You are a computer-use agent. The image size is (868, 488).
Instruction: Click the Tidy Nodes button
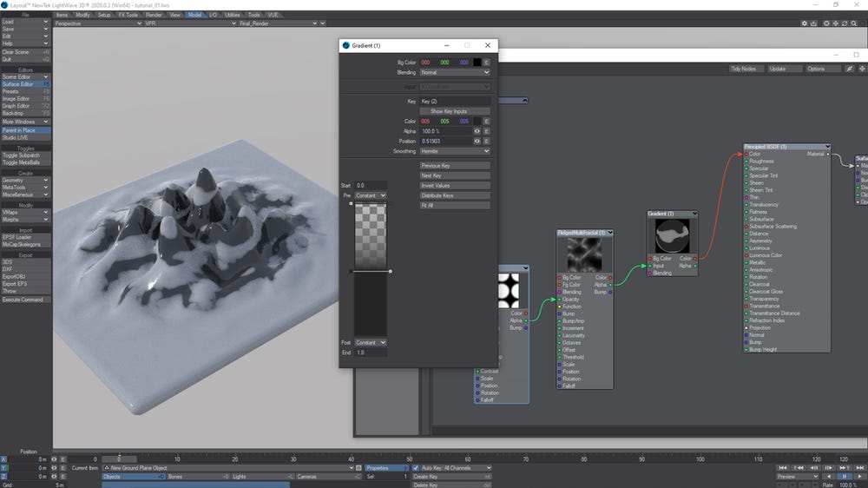(746, 69)
